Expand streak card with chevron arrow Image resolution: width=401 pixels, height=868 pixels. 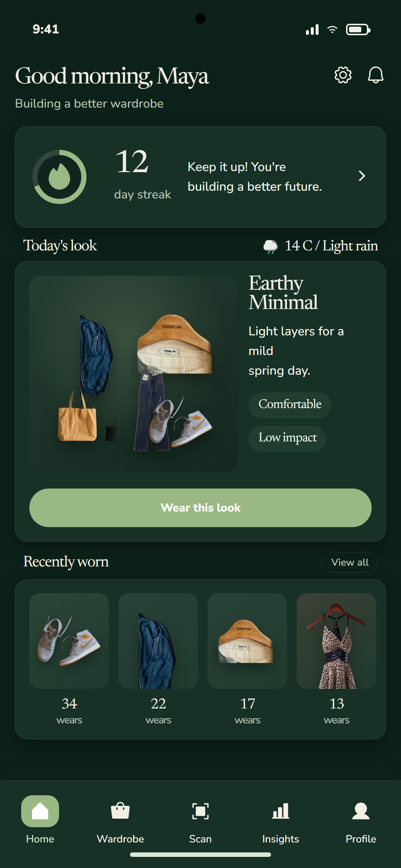tap(362, 176)
